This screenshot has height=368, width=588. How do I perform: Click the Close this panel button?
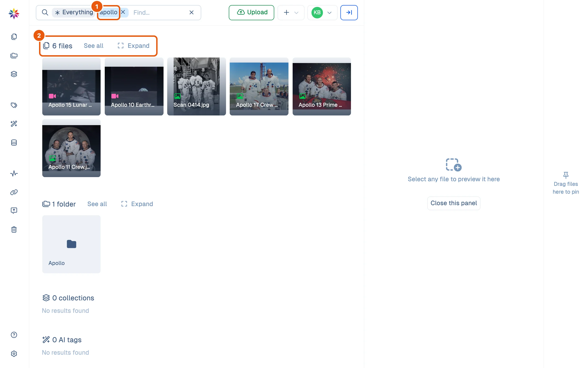coord(454,203)
